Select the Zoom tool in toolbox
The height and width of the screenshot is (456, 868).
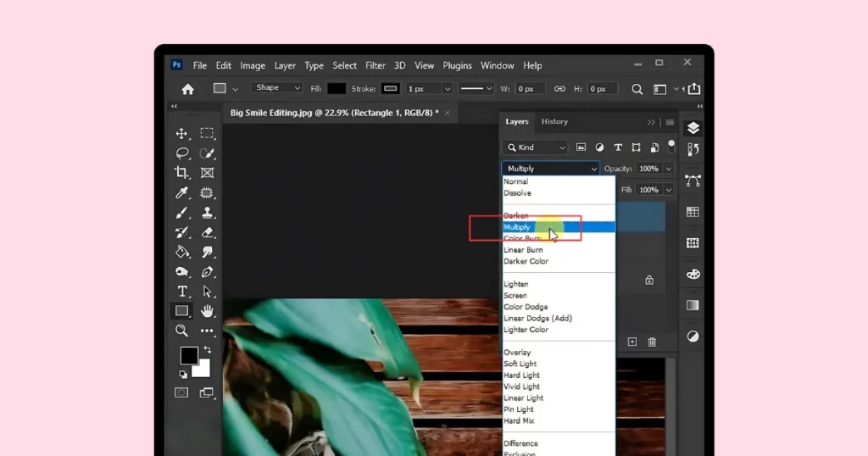point(181,331)
